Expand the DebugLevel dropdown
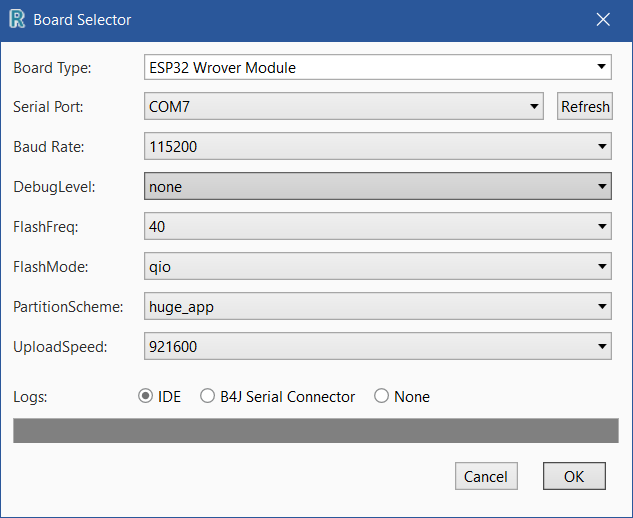Screen dimensions: 633x518 point(377,186)
